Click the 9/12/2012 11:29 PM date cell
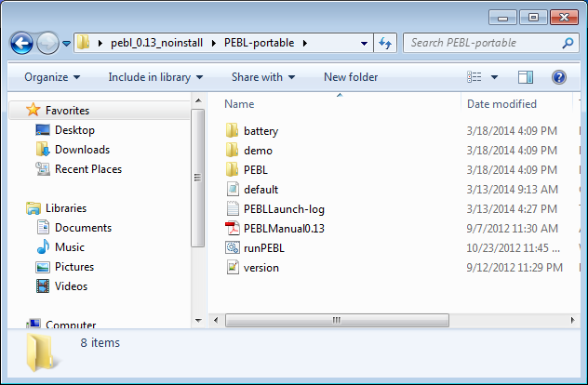Viewport: 588px width, 385px height. click(514, 267)
